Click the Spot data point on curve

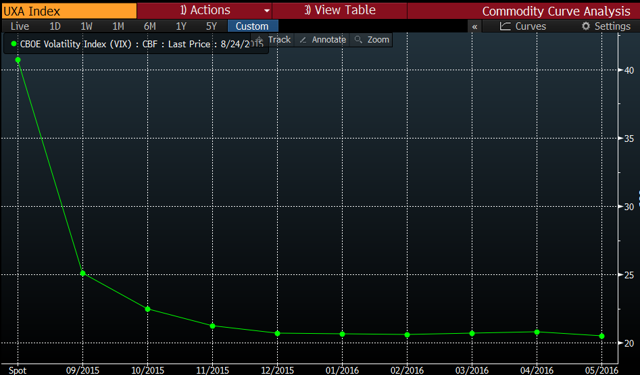tap(18, 60)
